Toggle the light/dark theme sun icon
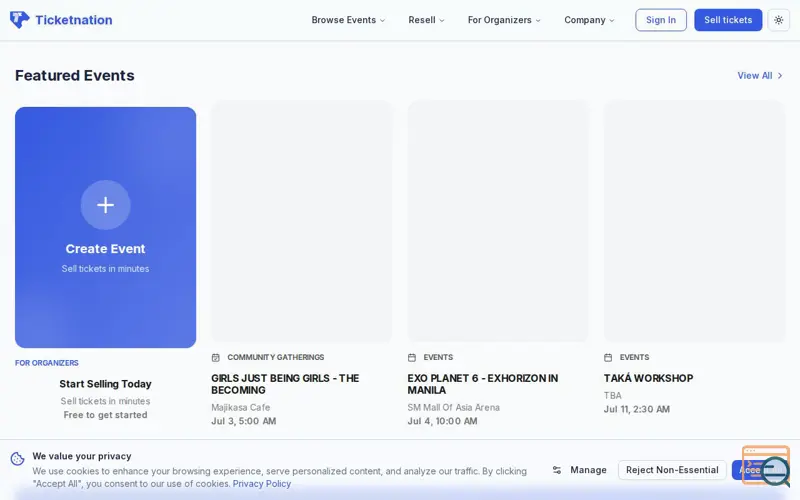This screenshot has width=800, height=500. (x=779, y=20)
